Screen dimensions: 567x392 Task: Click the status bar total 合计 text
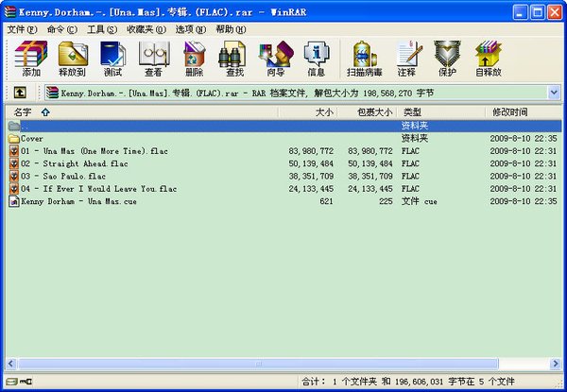407,382
